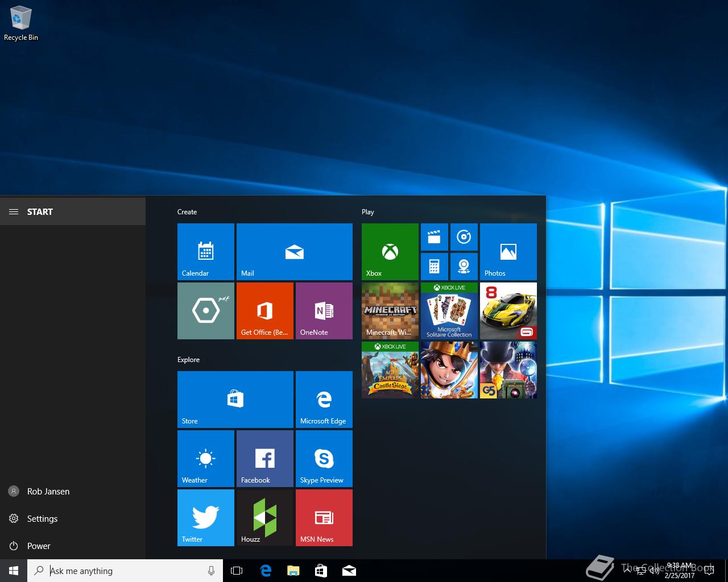Open Settings from Start menu
This screenshot has width=728, height=582.
pos(73,518)
